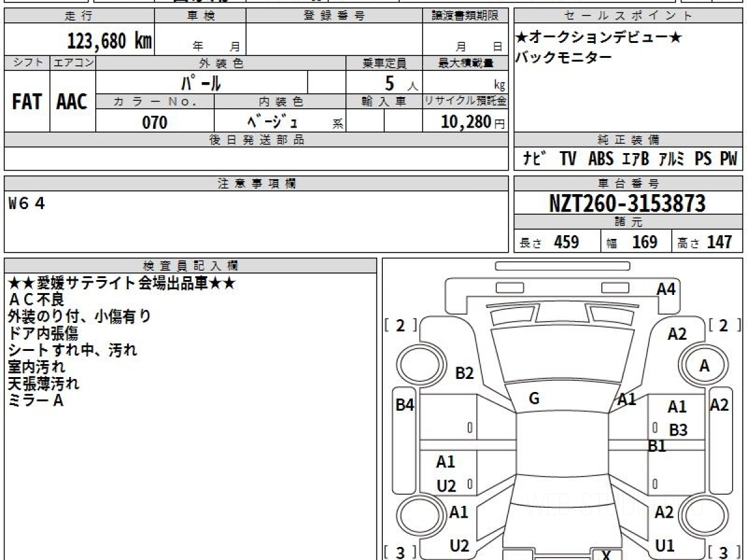
Task: Click the 車台番号 heading
Action: 628,184
